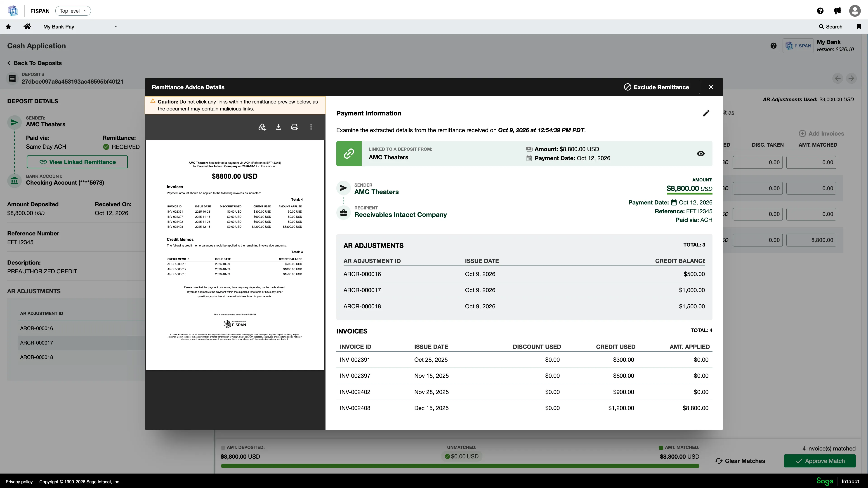This screenshot has width=868, height=488.
Task: Click Search in the navigation bar
Action: (x=831, y=27)
